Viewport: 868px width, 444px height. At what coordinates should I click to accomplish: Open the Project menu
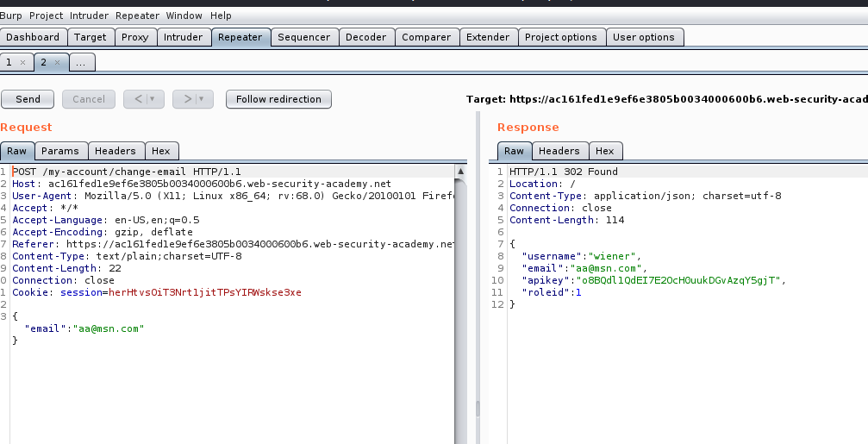(x=46, y=16)
